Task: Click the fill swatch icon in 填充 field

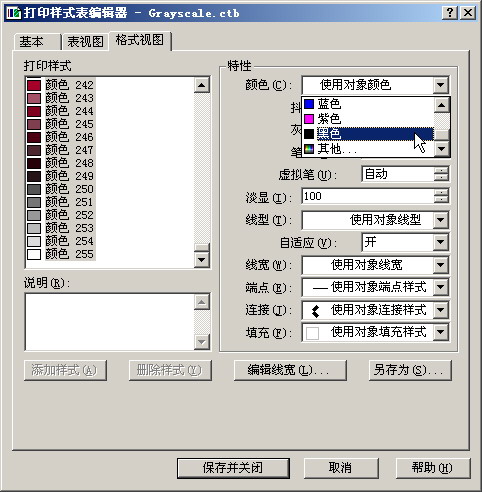Action: click(x=312, y=333)
